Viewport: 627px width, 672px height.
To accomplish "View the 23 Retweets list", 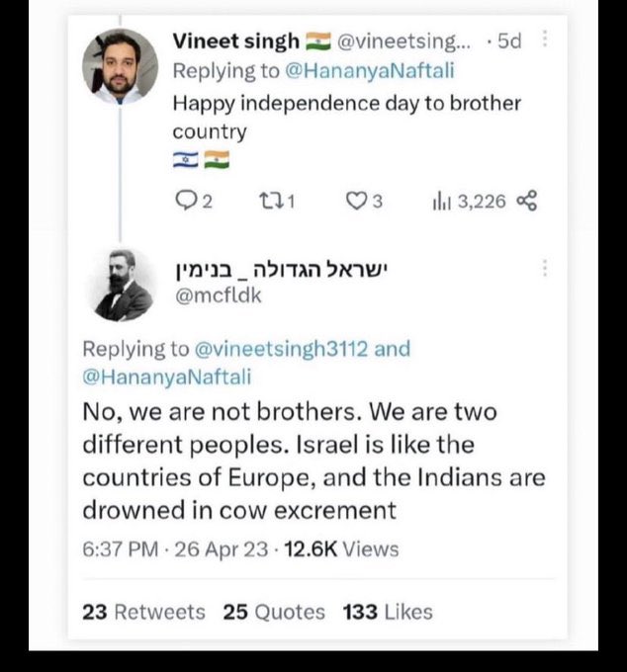I will click(x=143, y=612).
